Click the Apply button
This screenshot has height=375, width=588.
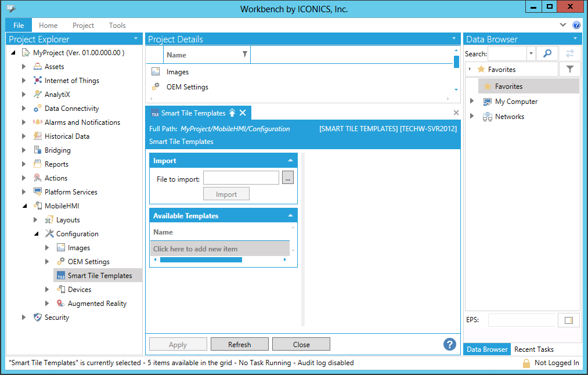coord(178,344)
